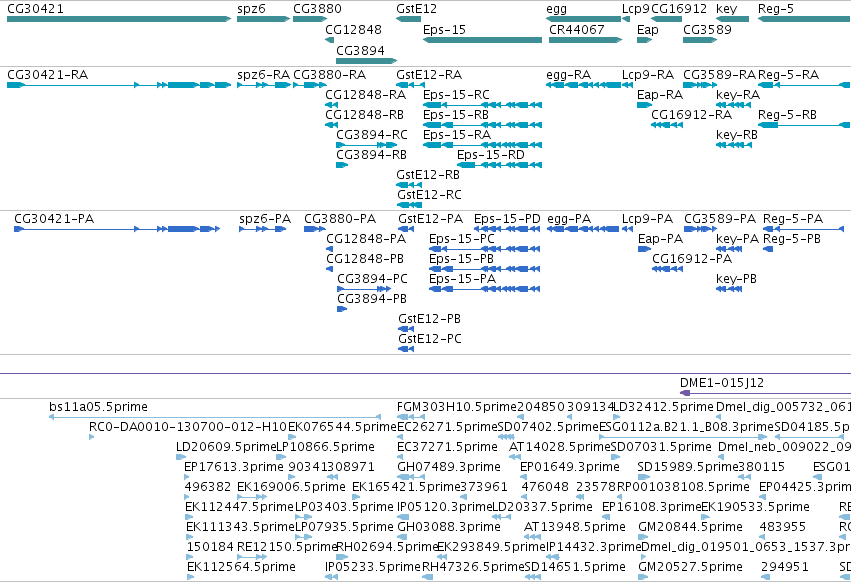
Task: Click the GstE12 gene feature
Action: coord(408,19)
